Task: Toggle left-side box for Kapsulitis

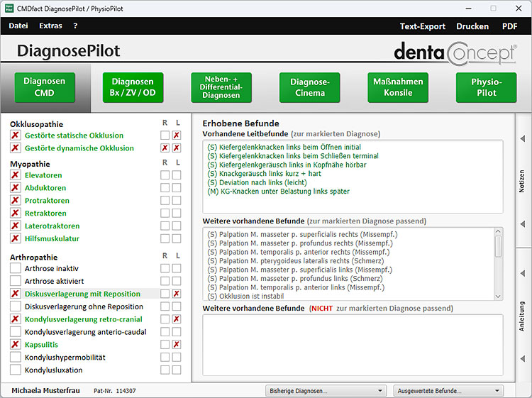Action: [177, 344]
